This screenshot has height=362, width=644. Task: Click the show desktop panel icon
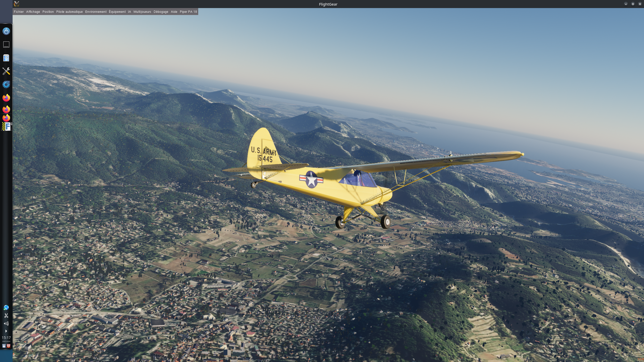(6, 44)
